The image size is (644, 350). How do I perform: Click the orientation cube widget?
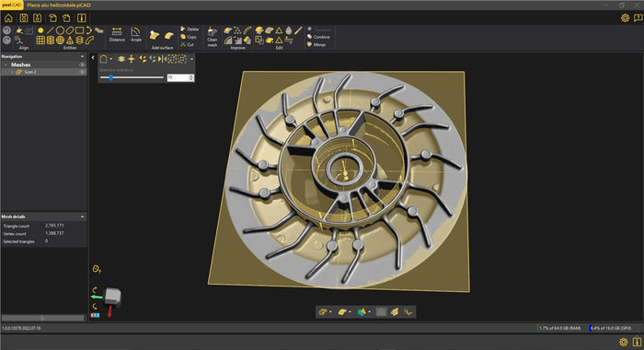[x=112, y=297]
